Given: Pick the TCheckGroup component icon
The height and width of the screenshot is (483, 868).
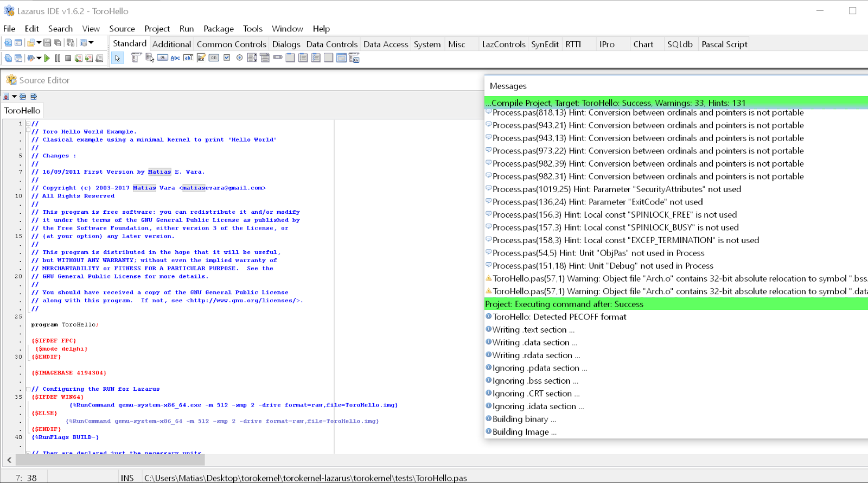Looking at the screenshot, I should (316, 58).
